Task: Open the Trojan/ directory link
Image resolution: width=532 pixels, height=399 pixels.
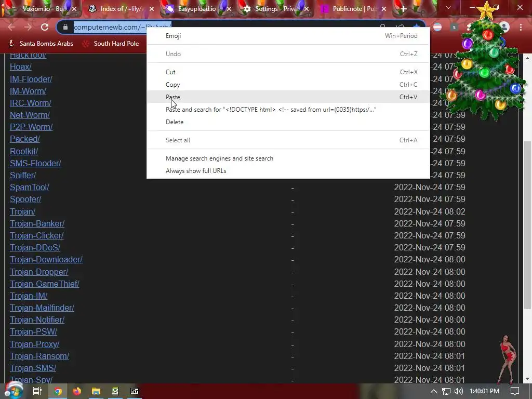Action: tap(22, 212)
